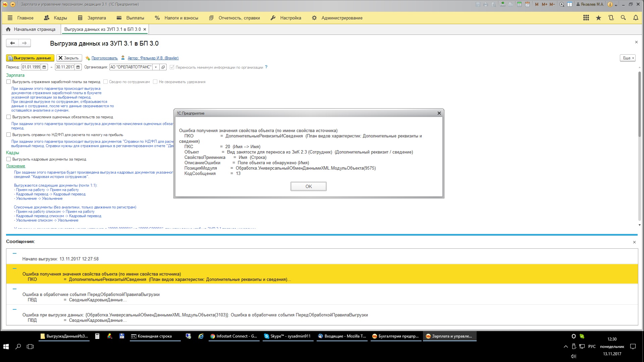Open the organization record button
Screen dimensions: 644x362
pyautogui.click(x=163, y=67)
